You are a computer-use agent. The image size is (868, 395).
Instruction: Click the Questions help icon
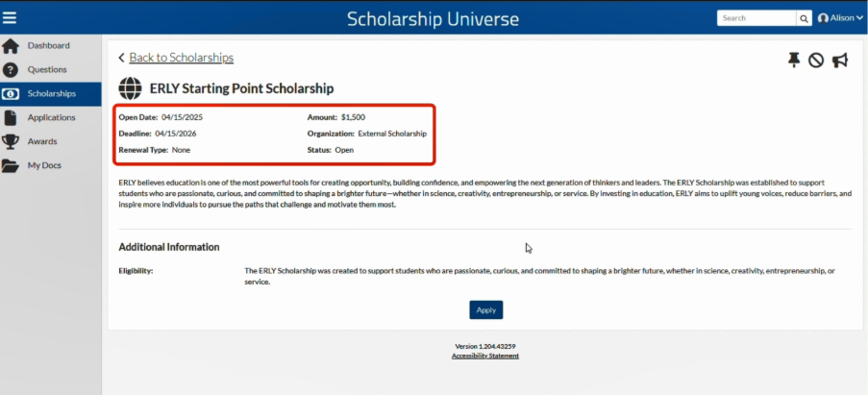point(10,70)
